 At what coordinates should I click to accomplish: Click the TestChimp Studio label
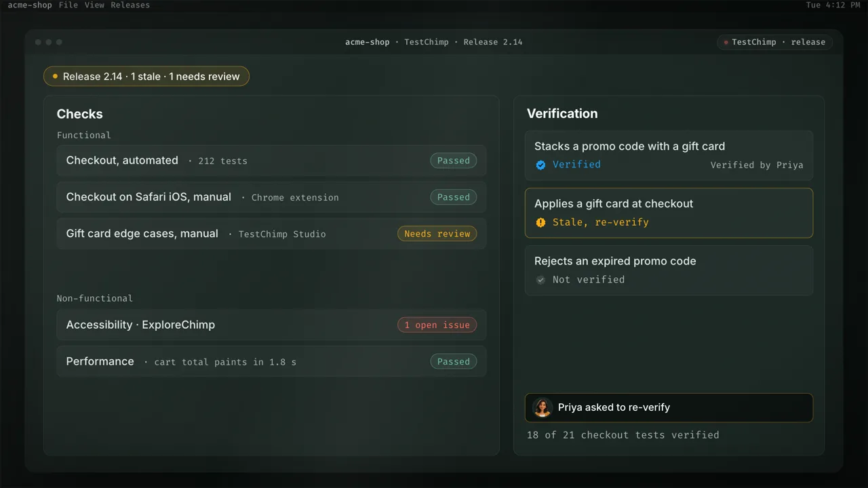[x=282, y=235]
